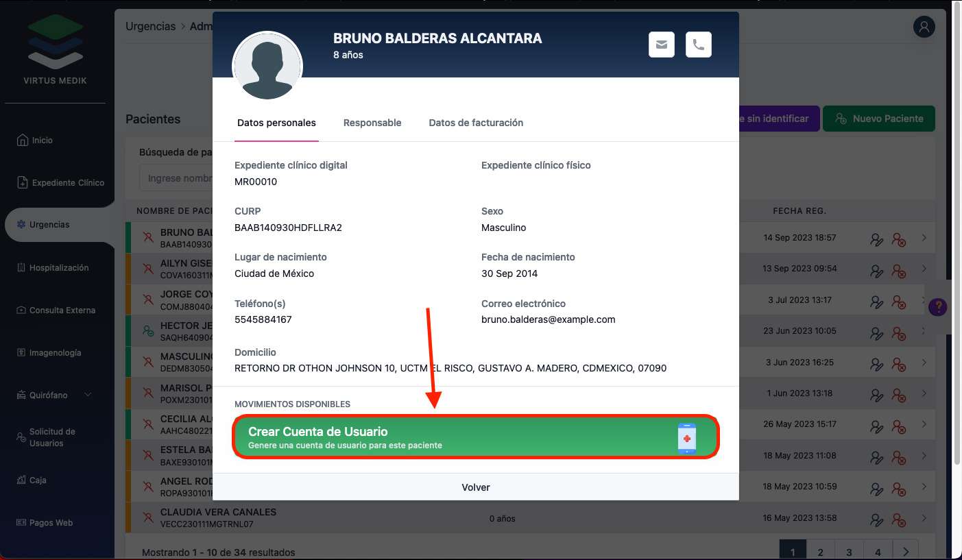Click the patient avatar thumbnail

pyautogui.click(x=267, y=66)
